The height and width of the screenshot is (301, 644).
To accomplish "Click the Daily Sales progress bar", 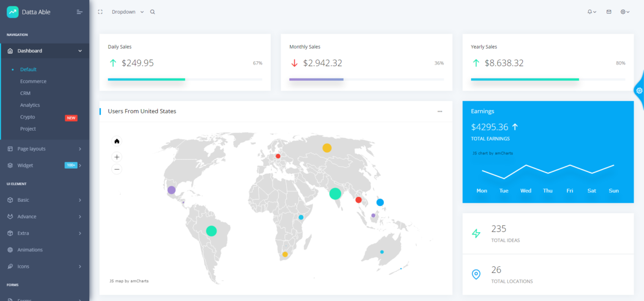I will [185, 79].
